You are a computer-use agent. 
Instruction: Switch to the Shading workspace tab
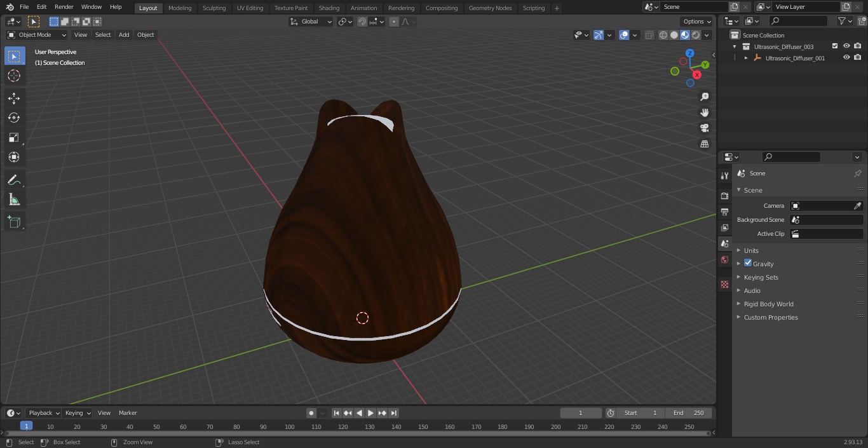(329, 8)
